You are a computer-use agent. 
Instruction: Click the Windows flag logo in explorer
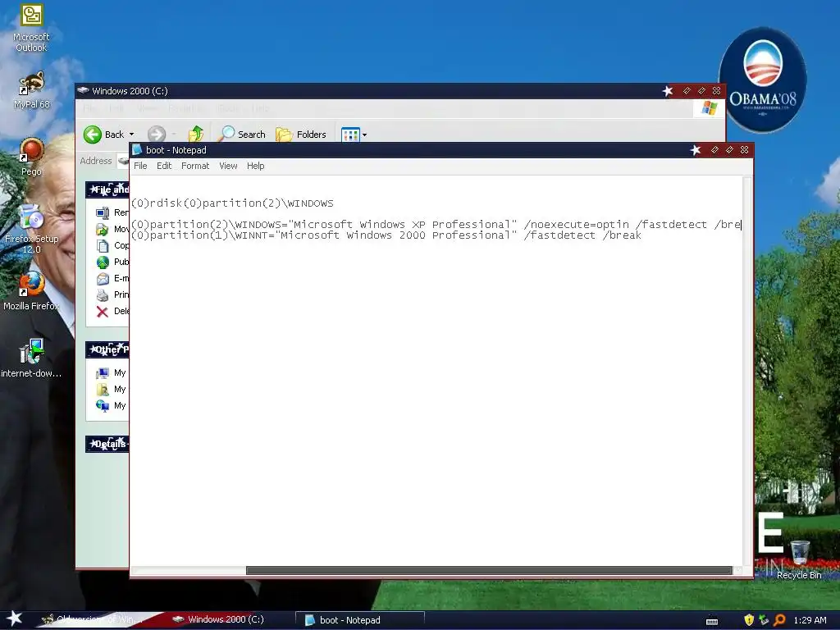[709, 108]
